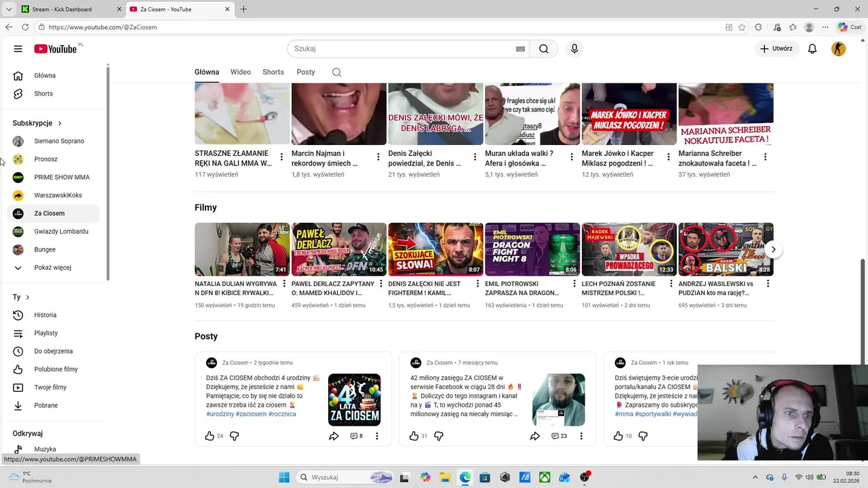Go to Główna in sidebar
Viewport: 868px width, 488px height.
coord(54,76)
